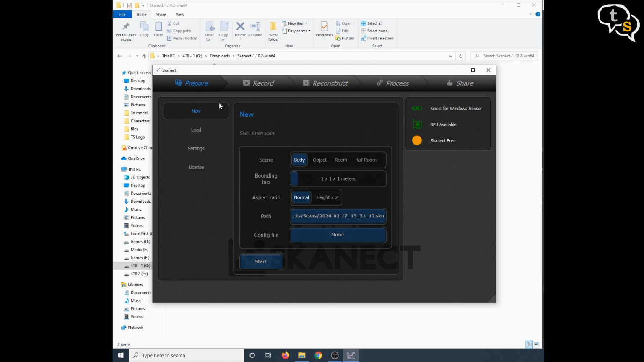Choose New in the Prepare sidebar
The image size is (644, 362).
196,111
